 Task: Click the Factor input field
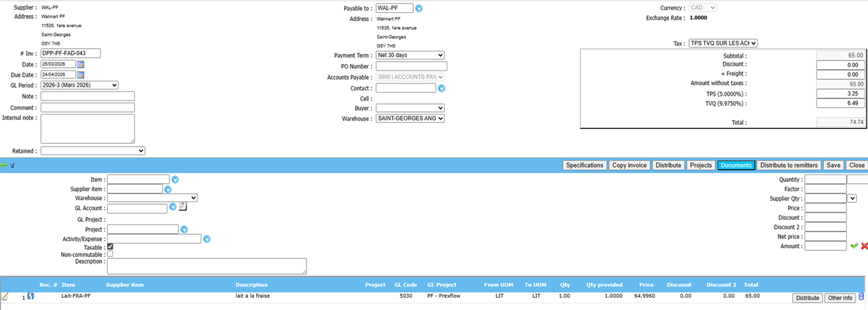(825, 189)
